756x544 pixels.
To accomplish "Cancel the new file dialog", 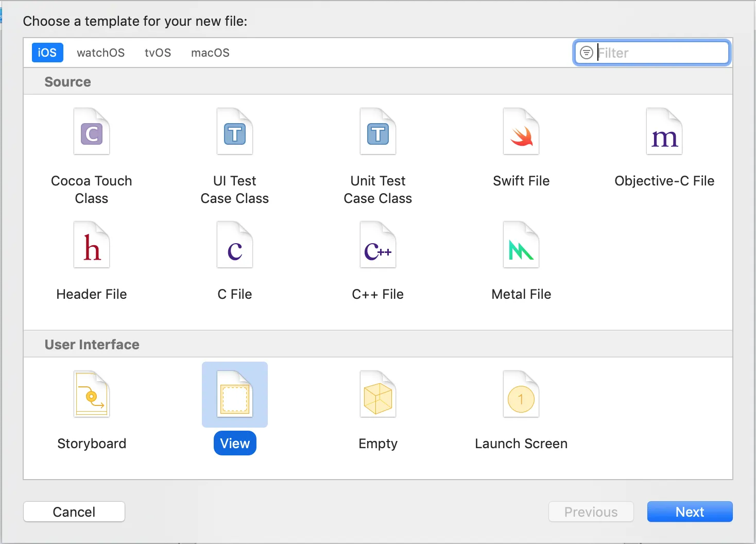I will [x=74, y=512].
